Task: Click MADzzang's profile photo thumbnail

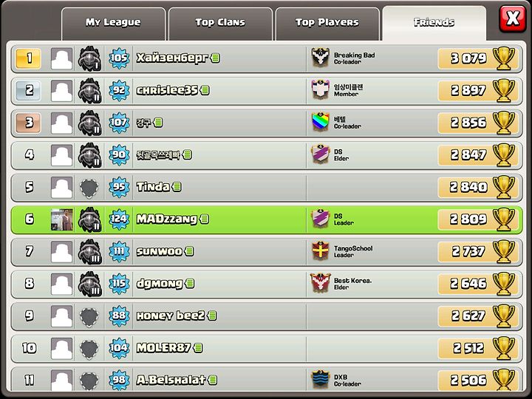Action: coord(62,219)
